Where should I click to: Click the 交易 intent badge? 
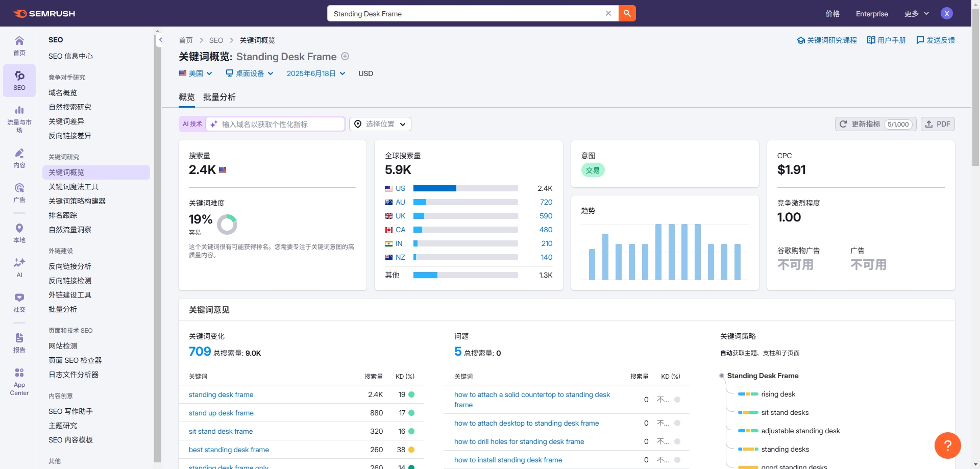(x=593, y=170)
